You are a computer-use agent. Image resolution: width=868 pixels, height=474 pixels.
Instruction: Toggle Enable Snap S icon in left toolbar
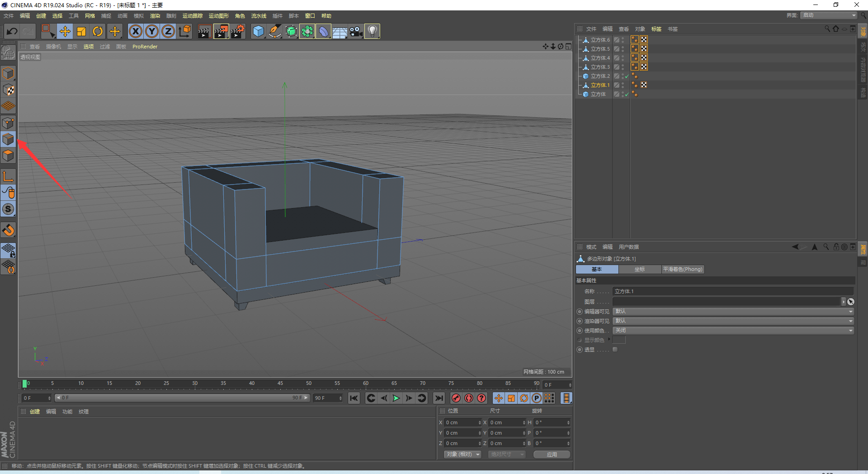click(8, 209)
